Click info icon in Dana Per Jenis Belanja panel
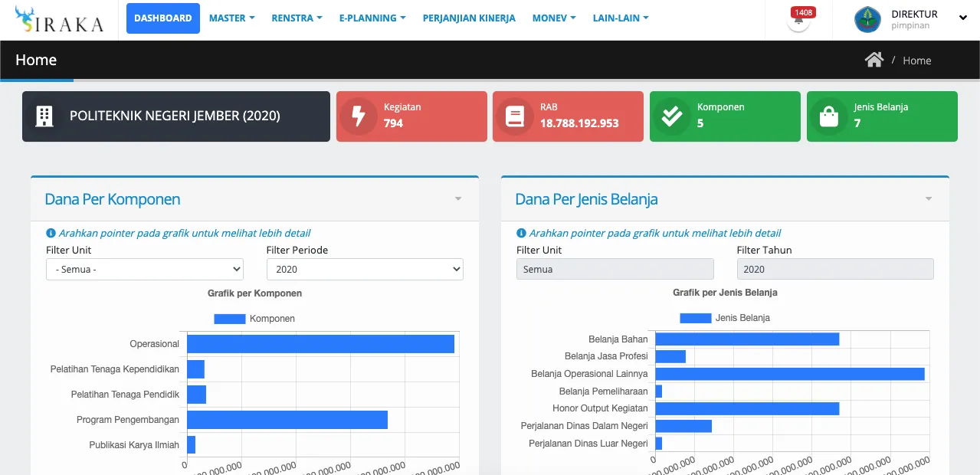The height and width of the screenshot is (475, 980). click(x=521, y=233)
